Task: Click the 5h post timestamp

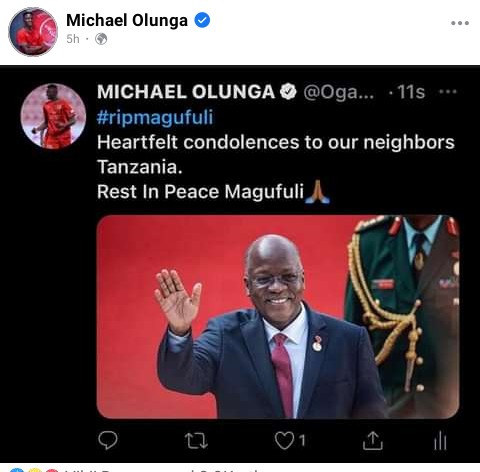Action: coord(73,39)
